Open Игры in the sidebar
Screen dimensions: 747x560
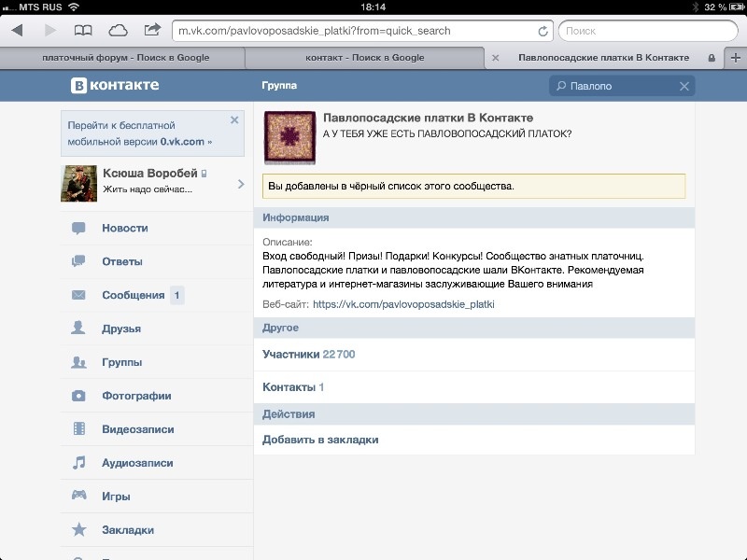(157, 497)
